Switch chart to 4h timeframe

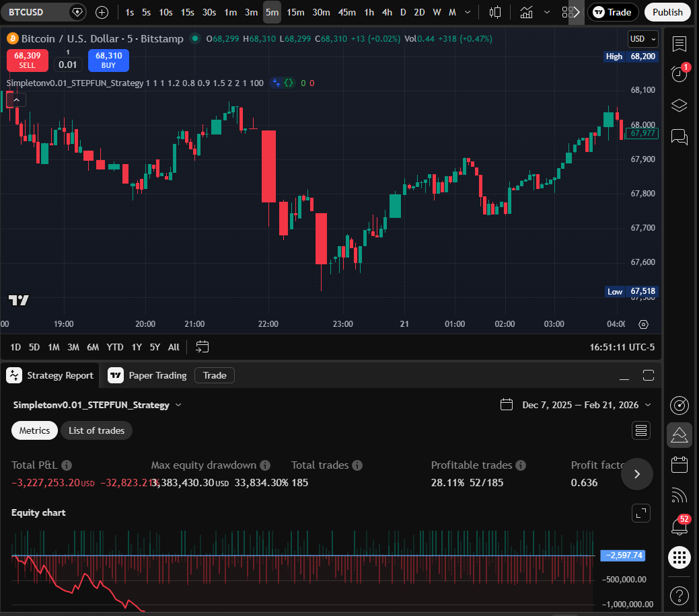[387, 13]
